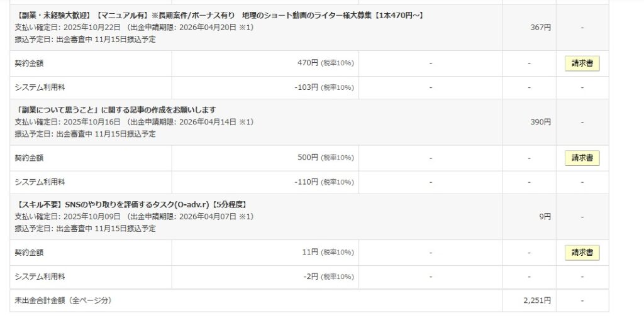The image size is (644, 318).
Task: Click the -2円 system fee cell
Action: pyautogui.click(x=309, y=277)
